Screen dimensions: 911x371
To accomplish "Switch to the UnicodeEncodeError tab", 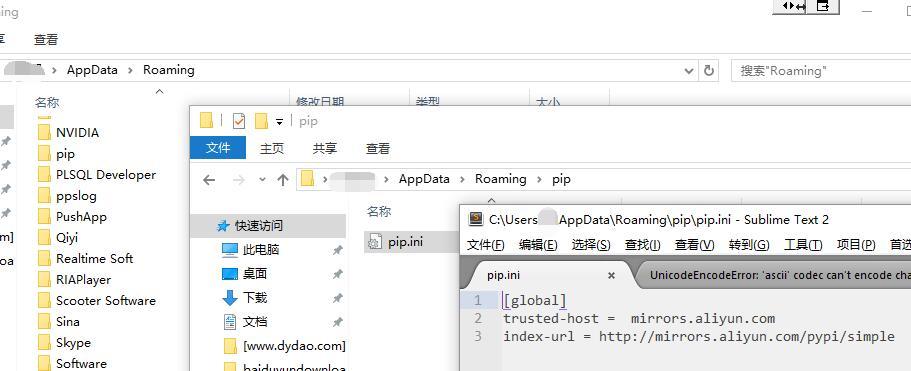I will 779,275.
